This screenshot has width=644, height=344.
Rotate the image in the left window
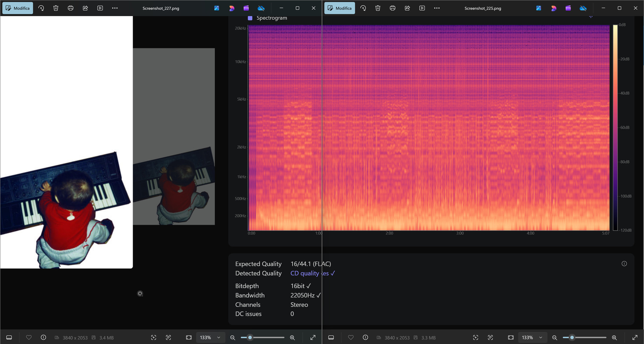pos(41,8)
